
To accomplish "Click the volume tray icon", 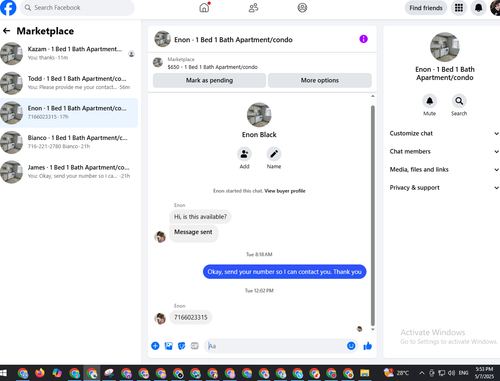I will coord(451,373).
